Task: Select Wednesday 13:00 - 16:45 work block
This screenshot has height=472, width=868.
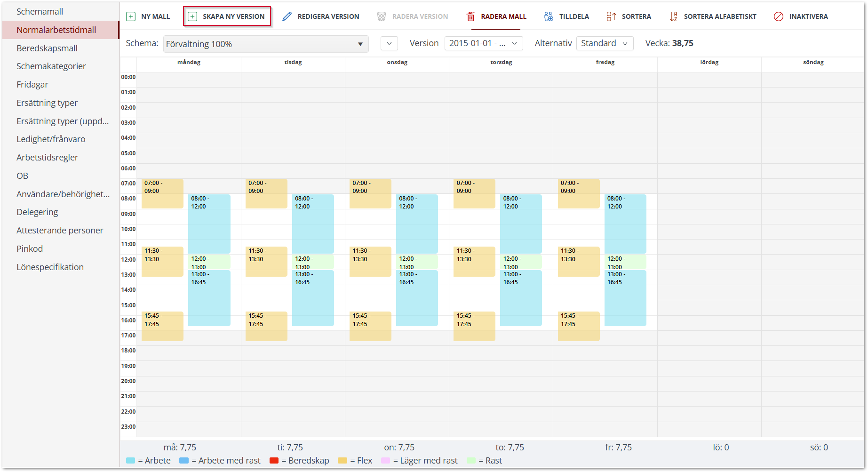Action: point(417,298)
